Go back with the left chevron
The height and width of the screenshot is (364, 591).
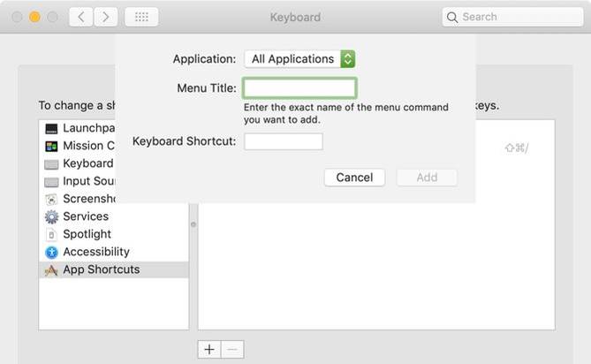click(x=81, y=17)
